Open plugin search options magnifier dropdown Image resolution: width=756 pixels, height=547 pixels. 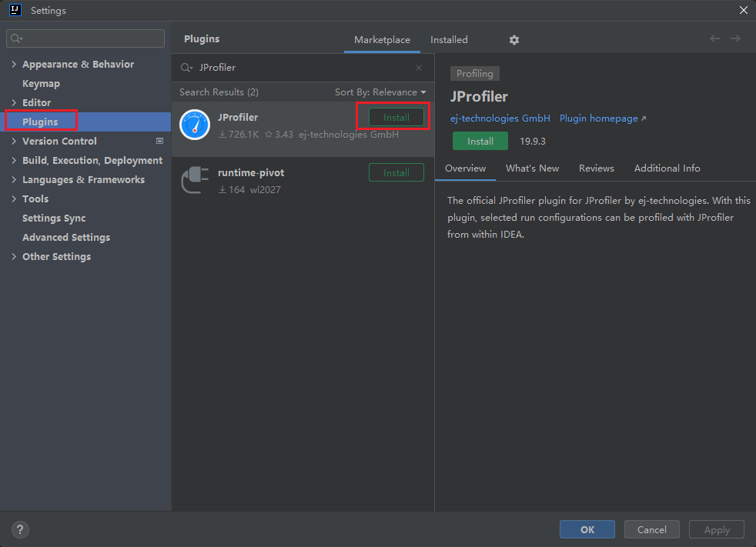click(186, 68)
